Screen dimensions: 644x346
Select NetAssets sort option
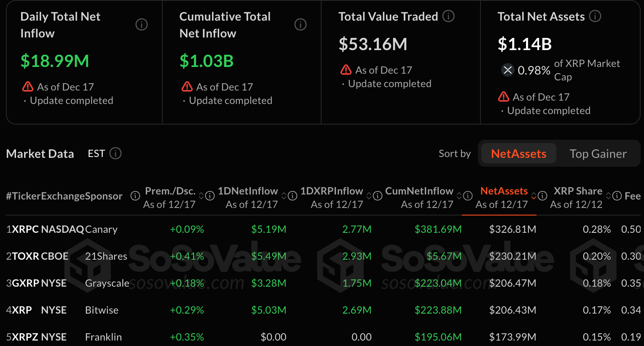click(518, 154)
